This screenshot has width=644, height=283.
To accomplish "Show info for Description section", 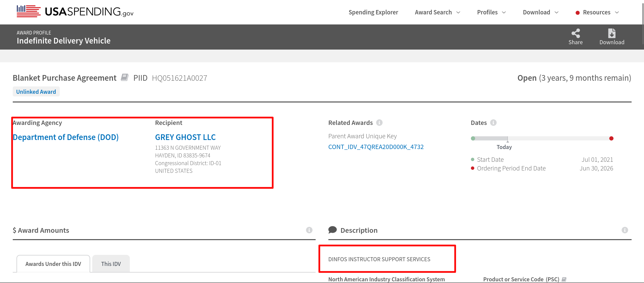I will [625, 230].
